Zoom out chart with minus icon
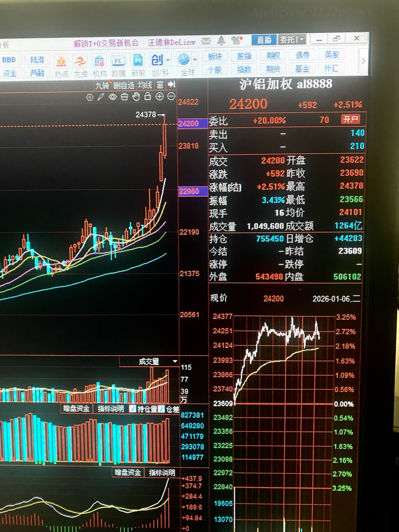 tap(171, 96)
